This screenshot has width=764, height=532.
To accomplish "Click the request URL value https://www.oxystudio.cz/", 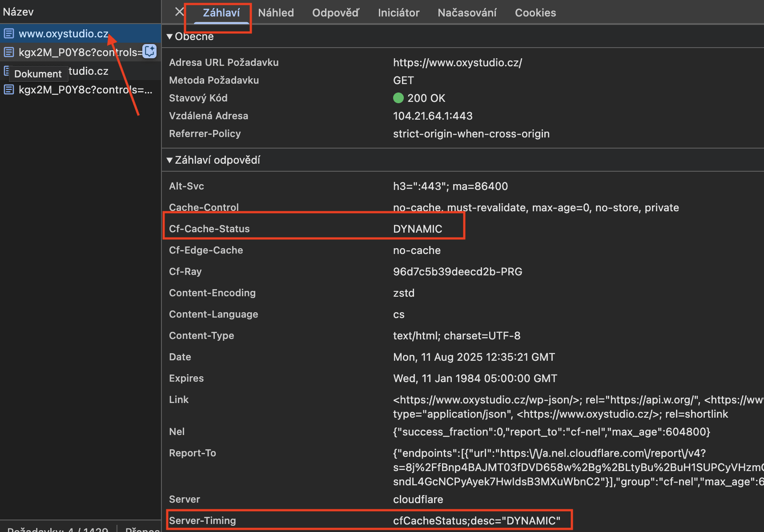I will pyautogui.click(x=458, y=63).
